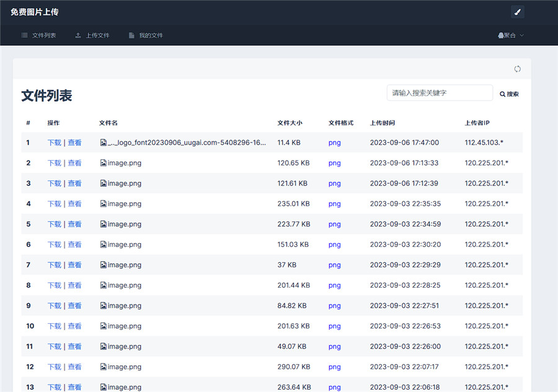The height and width of the screenshot is (392, 558).
Task: Click the png format link in row 3
Action: (x=334, y=184)
